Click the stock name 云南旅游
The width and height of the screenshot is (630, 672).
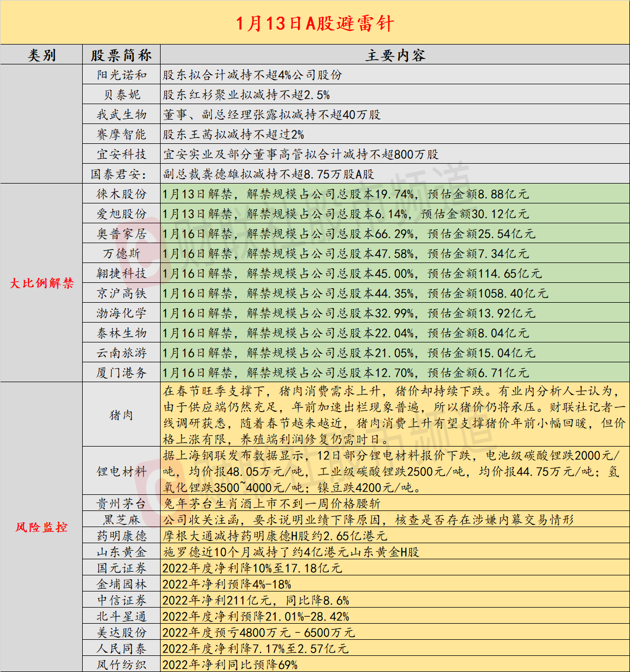point(121,353)
